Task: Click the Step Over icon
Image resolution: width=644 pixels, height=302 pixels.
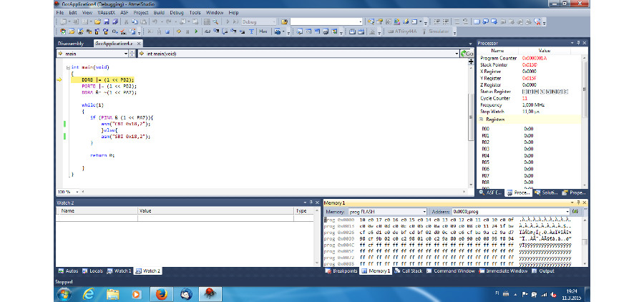Action: pos(225,31)
